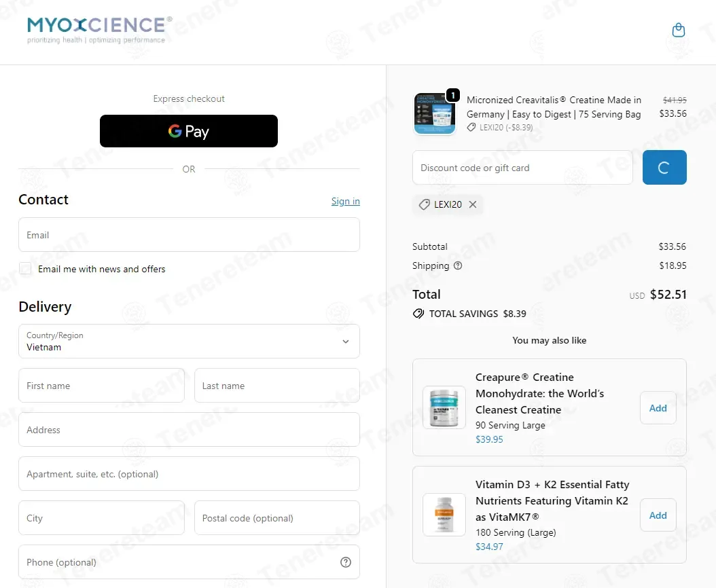Open the Sign in link

(x=345, y=202)
